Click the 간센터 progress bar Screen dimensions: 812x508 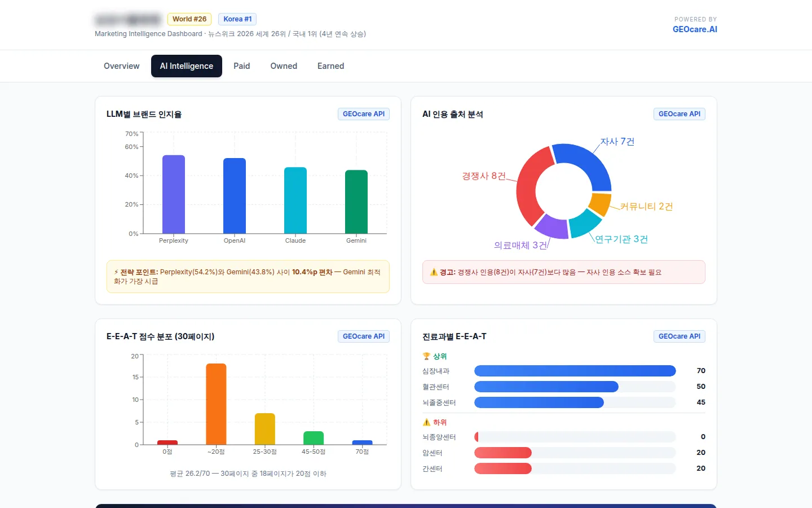[x=575, y=468]
